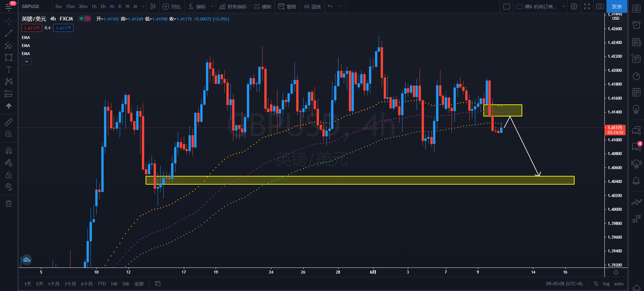This screenshot has height=291, width=644.
Task: Take a chart snapshot with camera
Action: [600, 6]
